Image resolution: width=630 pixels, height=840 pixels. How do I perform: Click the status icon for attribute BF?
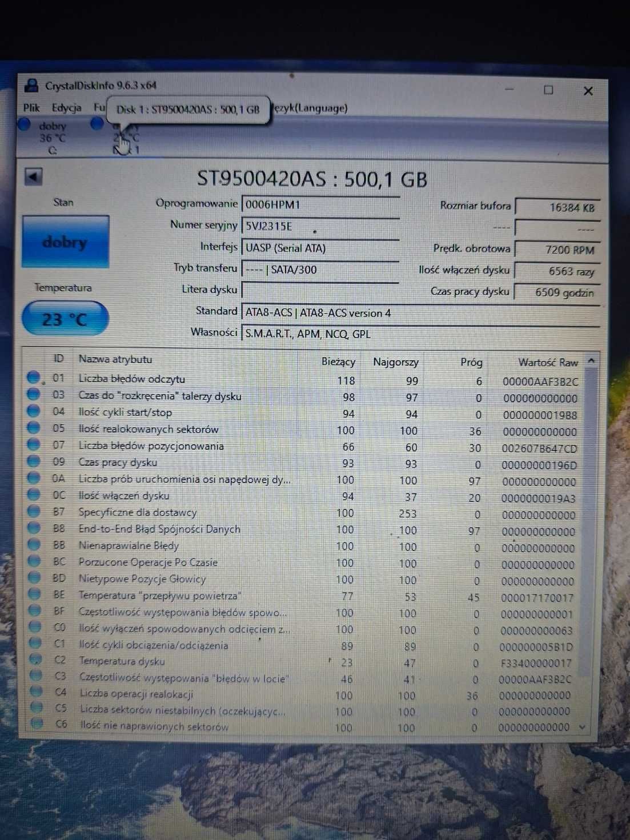click(35, 610)
